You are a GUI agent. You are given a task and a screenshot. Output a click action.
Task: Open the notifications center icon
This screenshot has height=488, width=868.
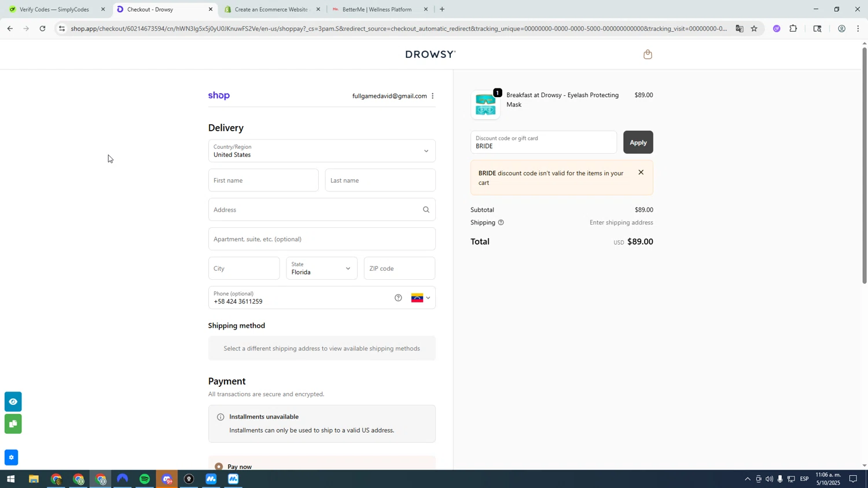click(x=853, y=479)
